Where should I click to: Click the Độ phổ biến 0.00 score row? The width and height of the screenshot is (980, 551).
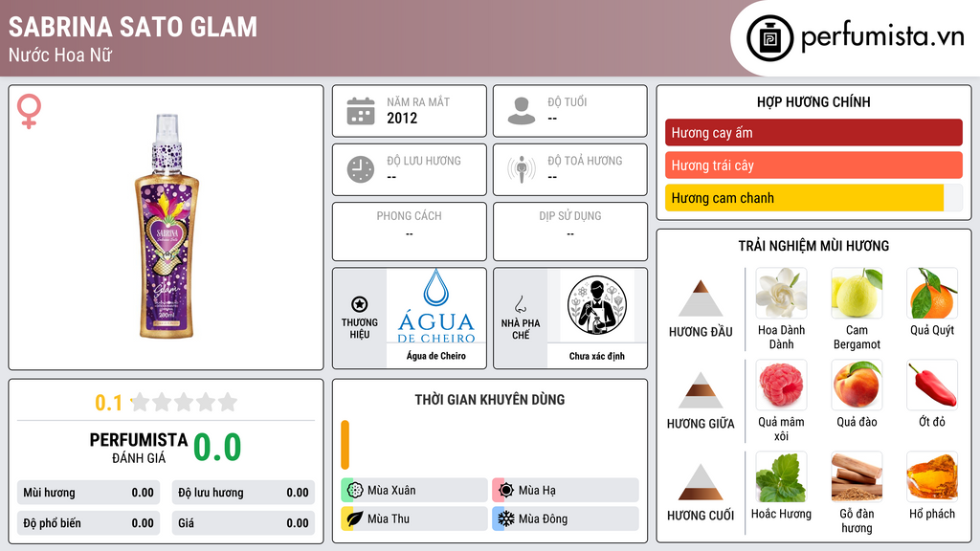89,523
